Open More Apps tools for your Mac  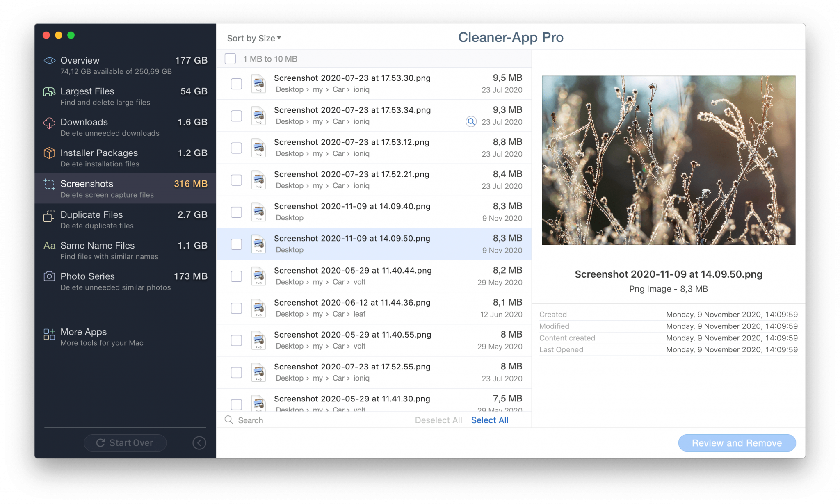pos(125,337)
